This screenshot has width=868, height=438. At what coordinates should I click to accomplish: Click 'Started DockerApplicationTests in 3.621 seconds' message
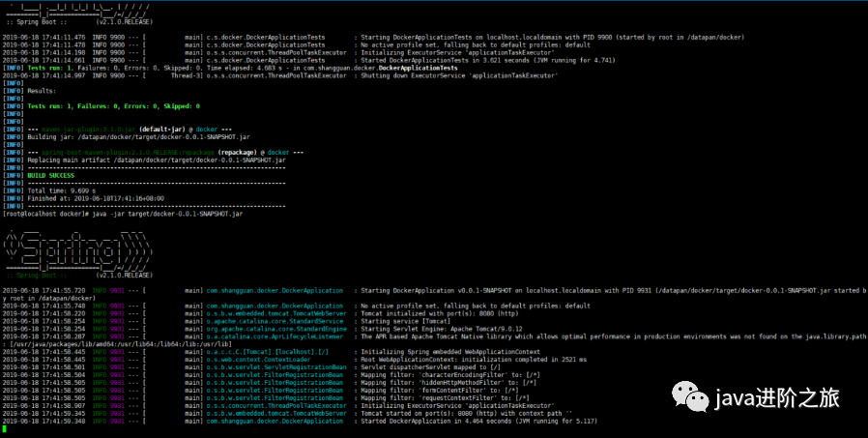point(488,60)
